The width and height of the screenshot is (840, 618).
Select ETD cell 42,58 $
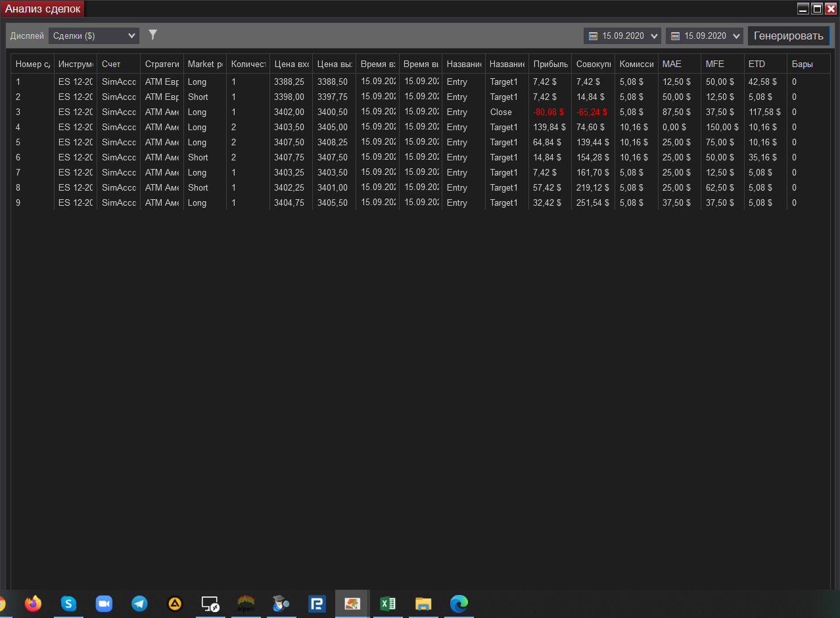pos(766,82)
